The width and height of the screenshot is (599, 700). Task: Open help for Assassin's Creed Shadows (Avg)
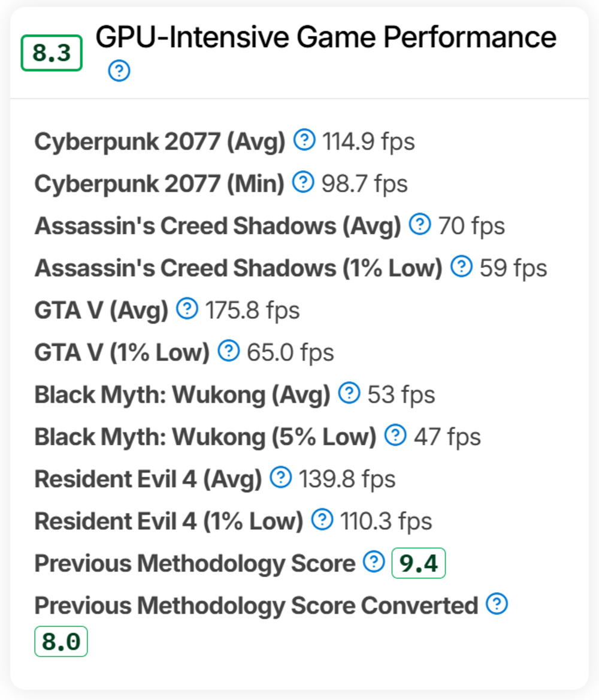tap(420, 225)
